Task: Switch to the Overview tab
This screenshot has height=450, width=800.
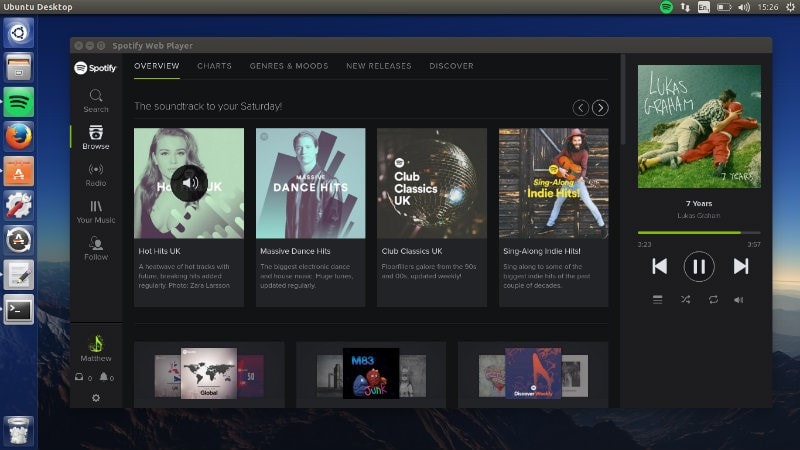Action: (157, 66)
